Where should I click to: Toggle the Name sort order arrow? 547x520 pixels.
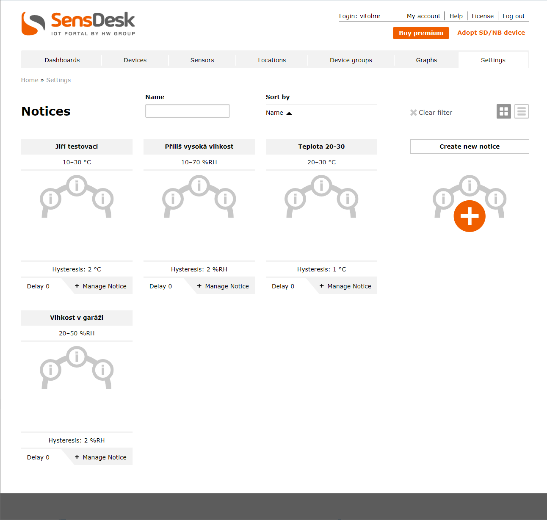[x=289, y=113]
